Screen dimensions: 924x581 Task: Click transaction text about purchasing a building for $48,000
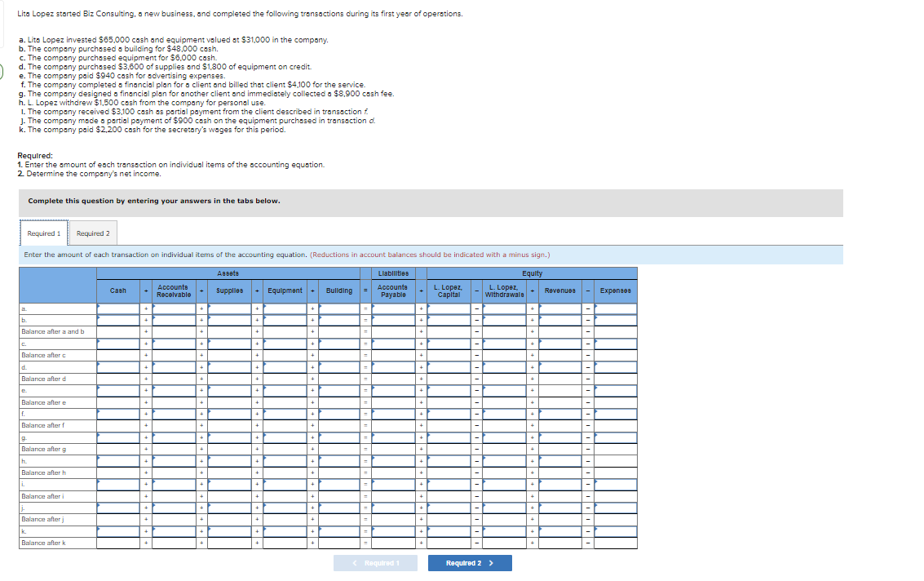[x=118, y=49]
